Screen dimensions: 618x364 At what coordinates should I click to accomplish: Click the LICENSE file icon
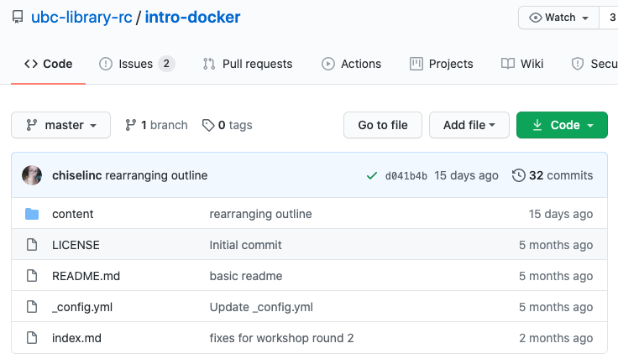(32, 245)
